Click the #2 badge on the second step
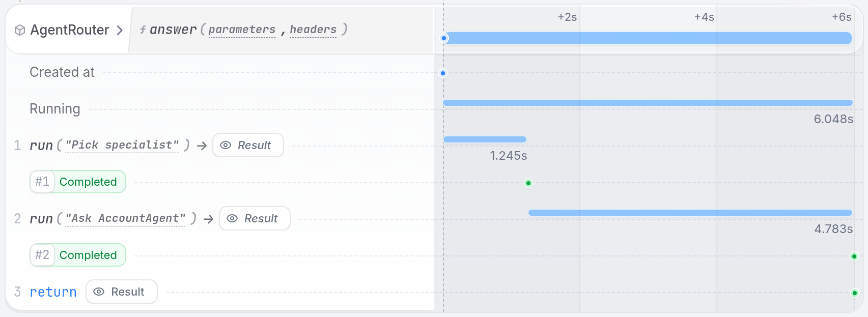 click(x=42, y=255)
